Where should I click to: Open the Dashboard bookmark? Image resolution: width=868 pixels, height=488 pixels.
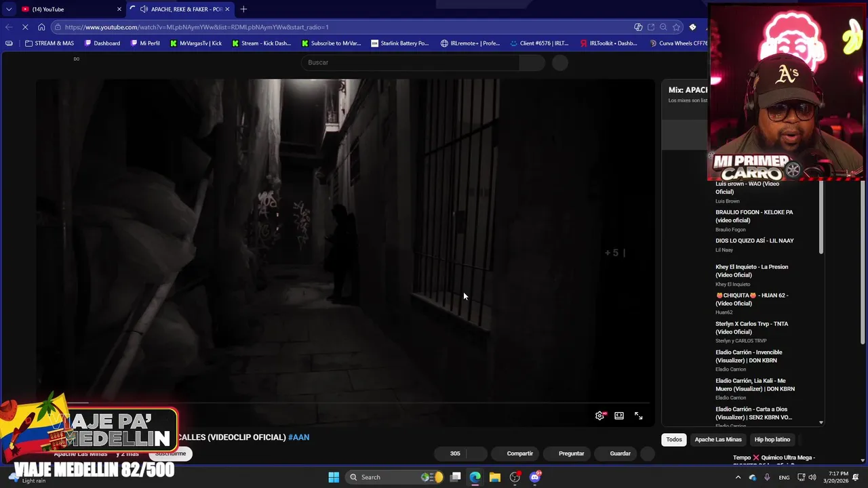click(x=102, y=43)
